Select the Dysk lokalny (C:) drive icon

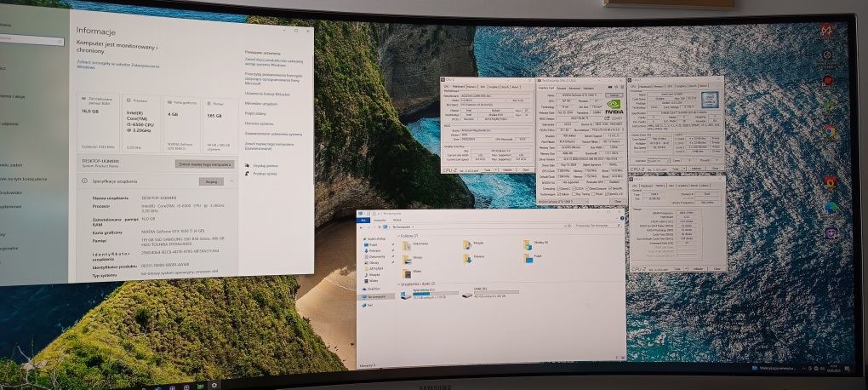pos(405,295)
